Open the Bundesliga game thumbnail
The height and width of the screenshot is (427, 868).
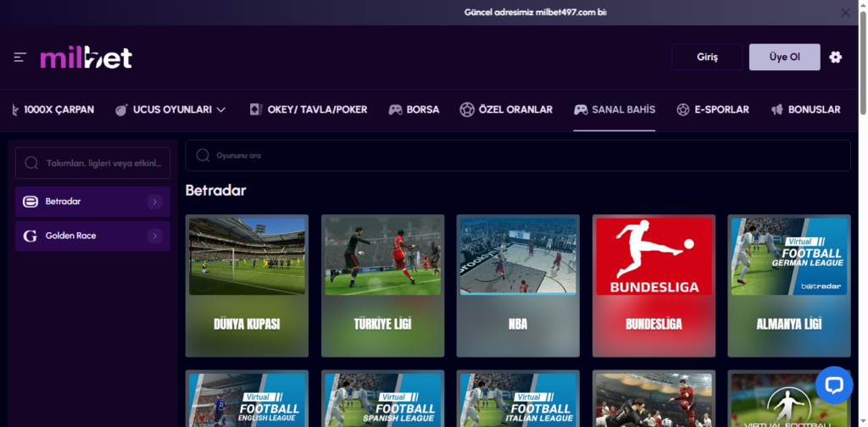[654, 286]
